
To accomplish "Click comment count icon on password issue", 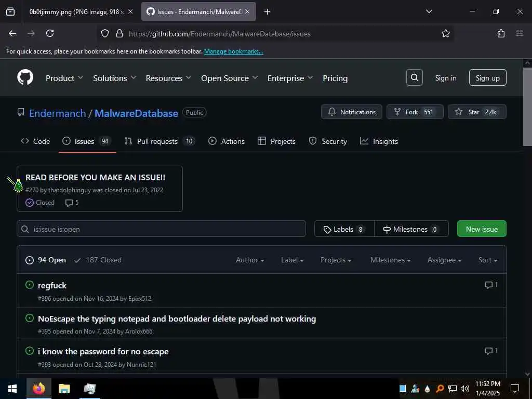I will 488,351.
